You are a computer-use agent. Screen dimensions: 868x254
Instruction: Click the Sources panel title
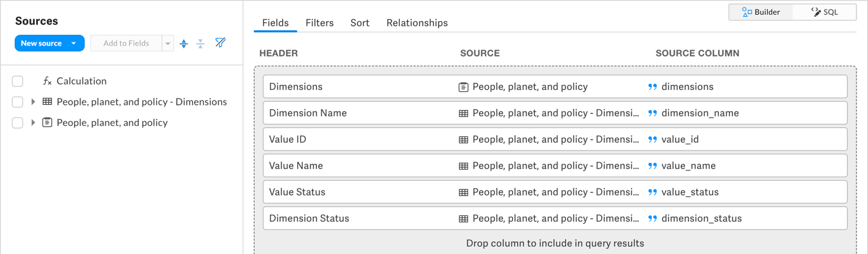coord(37,21)
